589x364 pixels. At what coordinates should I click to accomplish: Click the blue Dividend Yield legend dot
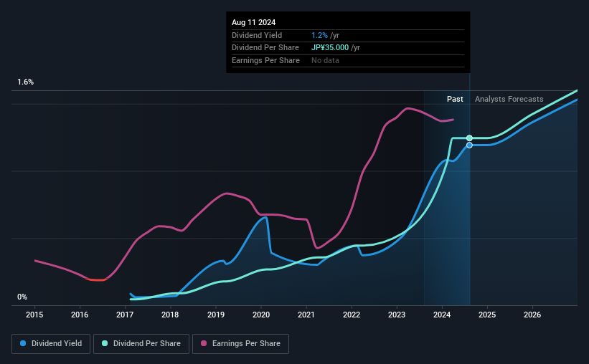(x=23, y=343)
